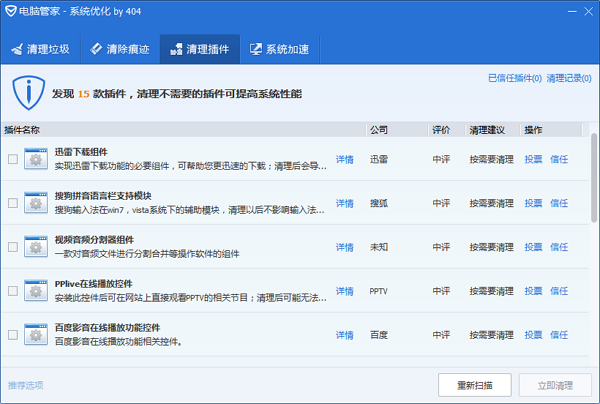Click 投票 for 搜狗拼音语言栏支持模块
The image size is (600, 404).
(x=533, y=203)
